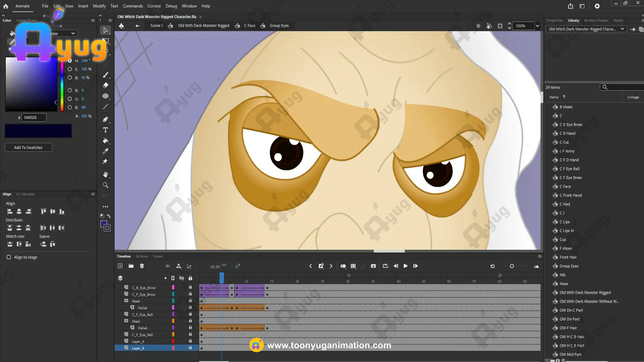Click the dark blue color preview swatch
Image resolution: width=644 pixels, height=362 pixels.
38,131
